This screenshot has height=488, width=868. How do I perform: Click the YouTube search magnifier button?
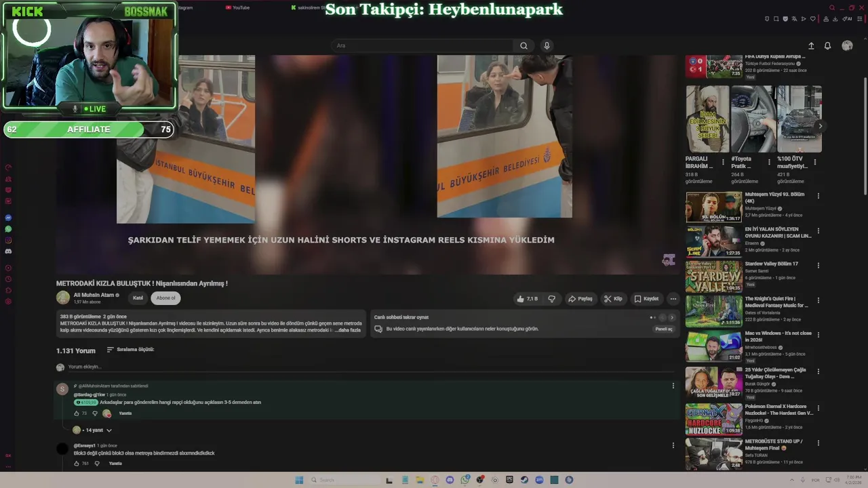(524, 45)
